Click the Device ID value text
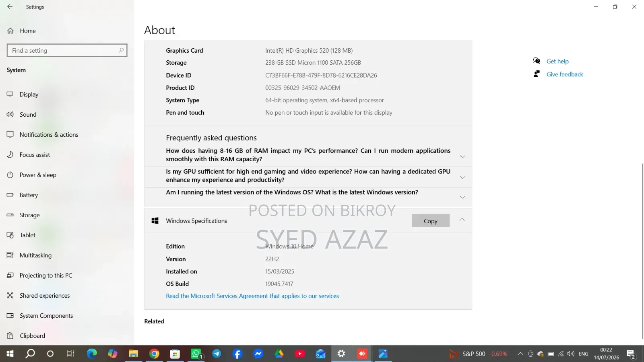 (x=321, y=75)
